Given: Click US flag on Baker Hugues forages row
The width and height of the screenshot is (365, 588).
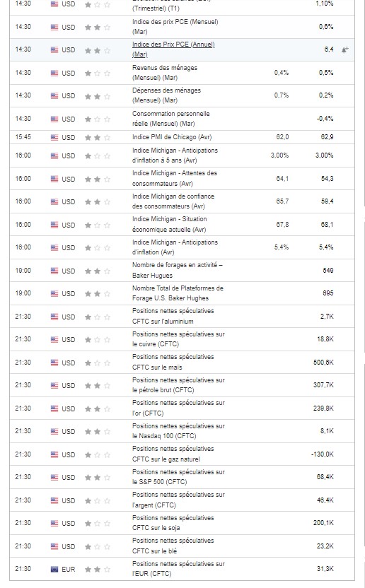Looking at the screenshot, I should [x=54, y=271].
